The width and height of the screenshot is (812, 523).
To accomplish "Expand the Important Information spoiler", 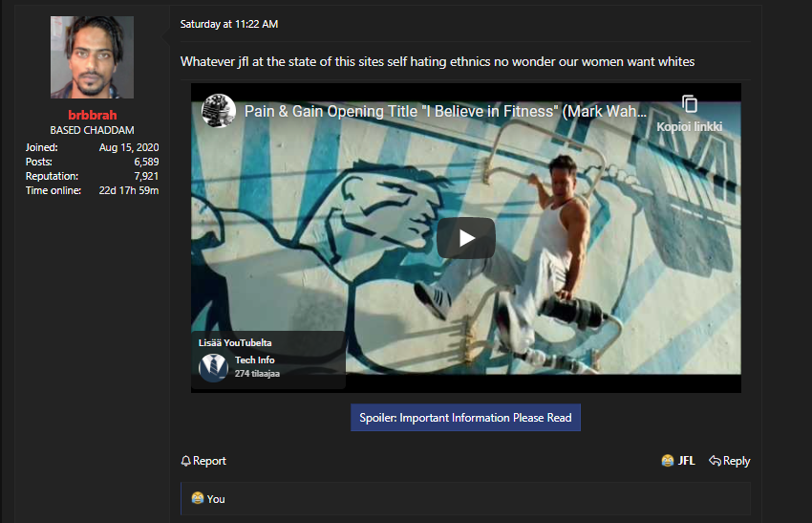I will click(465, 417).
